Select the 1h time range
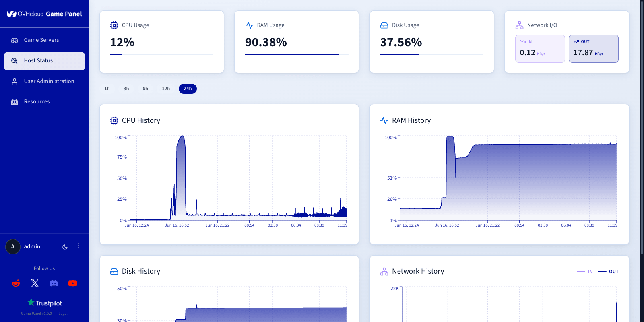 [107, 89]
